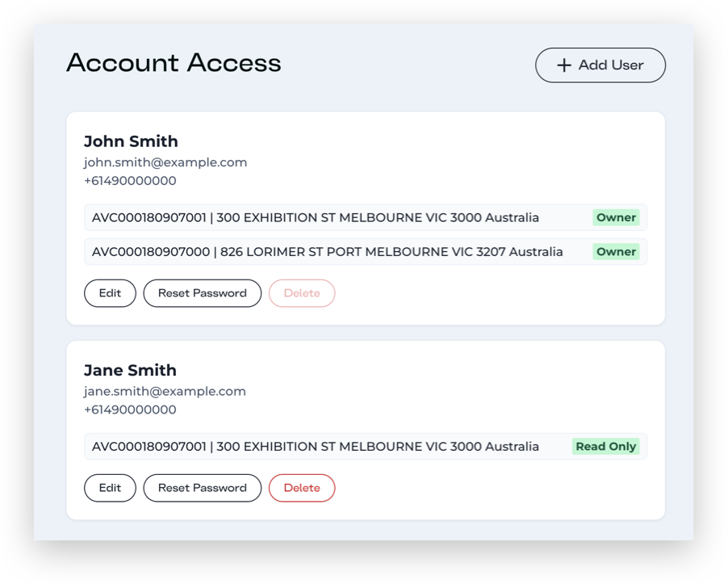Click the Read Only badge for Jane

tap(605, 446)
